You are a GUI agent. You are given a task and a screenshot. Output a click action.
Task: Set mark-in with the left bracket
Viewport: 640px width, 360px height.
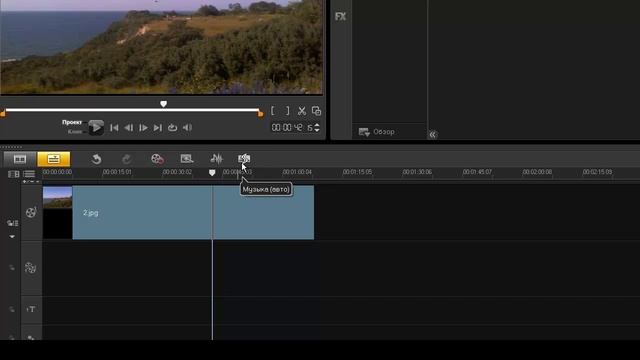pyautogui.click(x=273, y=111)
